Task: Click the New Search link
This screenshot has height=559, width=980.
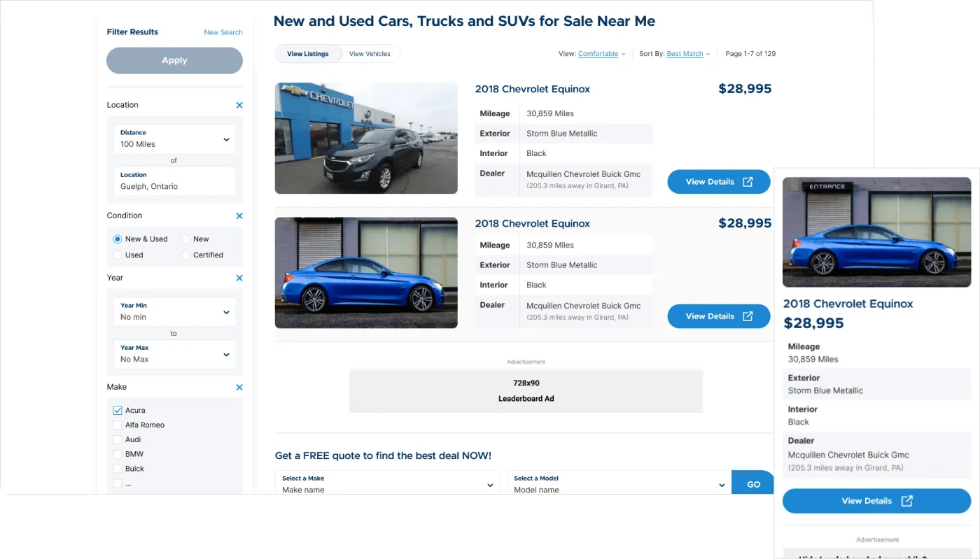Action: tap(223, 32)
